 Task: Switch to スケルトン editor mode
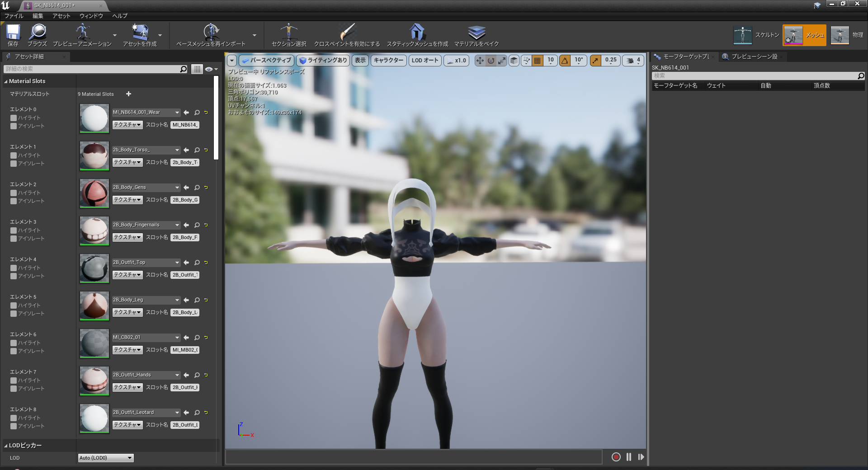(x=756, y=35)
